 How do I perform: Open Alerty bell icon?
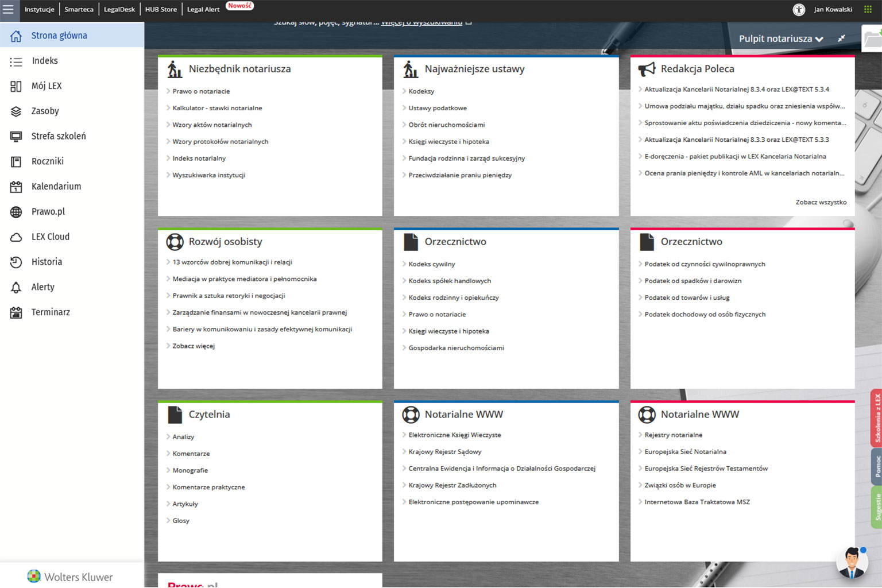16,287
